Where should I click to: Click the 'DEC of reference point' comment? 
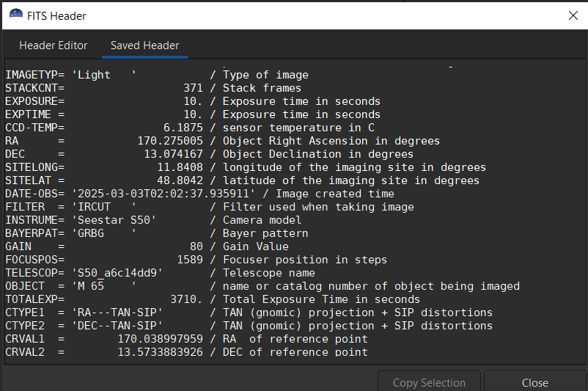[295, 352]
